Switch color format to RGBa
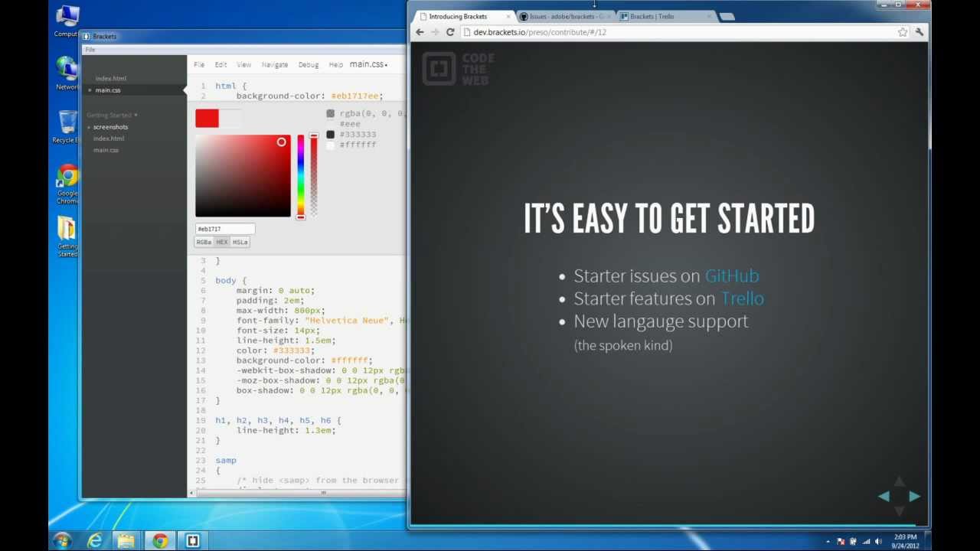 204,242
